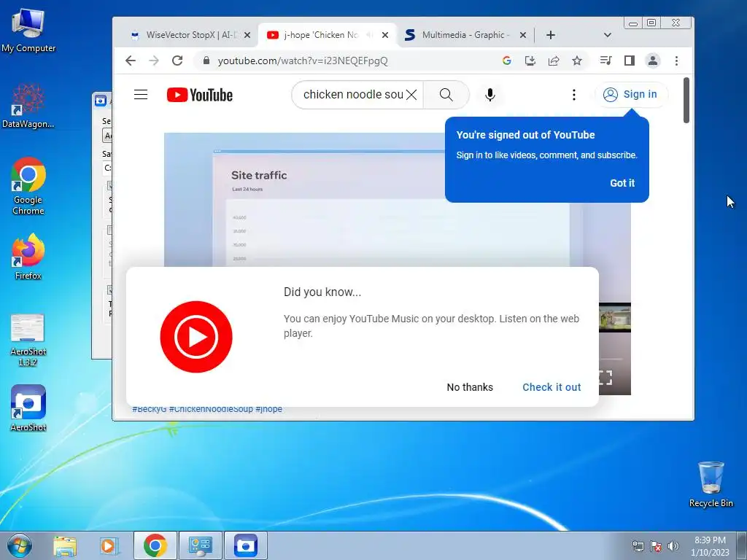Reload the YouTube page
This screenshot has height=560, width=747.
pyautogui.click(x=177, y=61)
